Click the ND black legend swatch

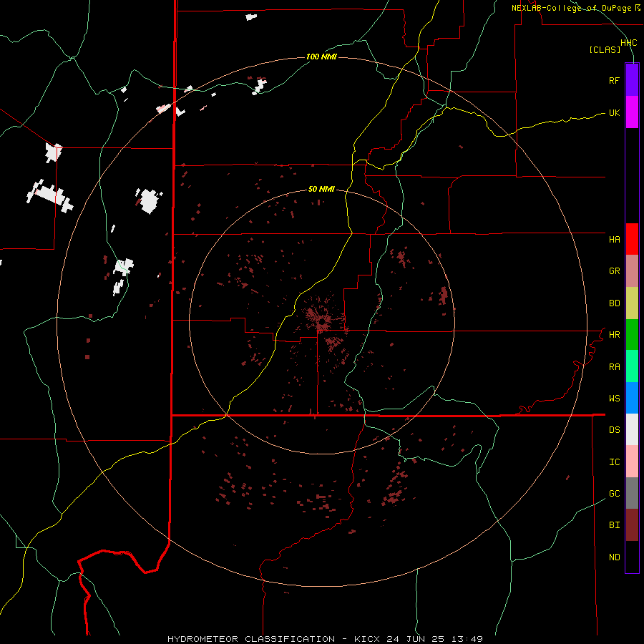click(x=632, y=557)
